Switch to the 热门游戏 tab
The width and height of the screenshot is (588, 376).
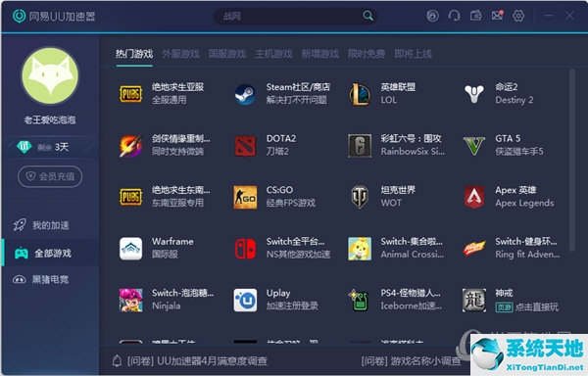point(134,54)
